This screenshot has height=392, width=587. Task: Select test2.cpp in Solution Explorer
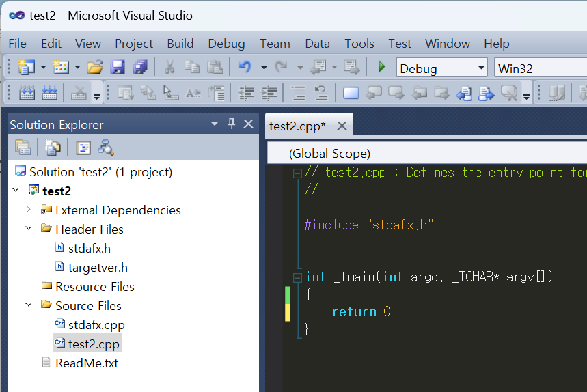[94, 344]
